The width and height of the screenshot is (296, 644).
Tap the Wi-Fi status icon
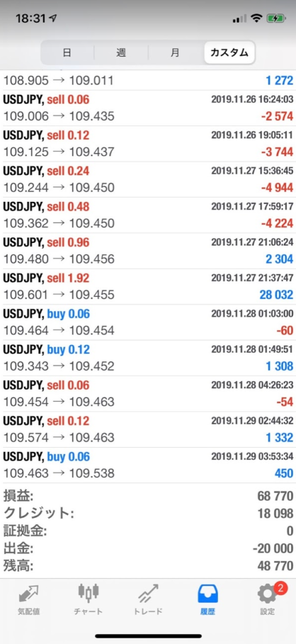pyautogui.click(x=256, y=18)
